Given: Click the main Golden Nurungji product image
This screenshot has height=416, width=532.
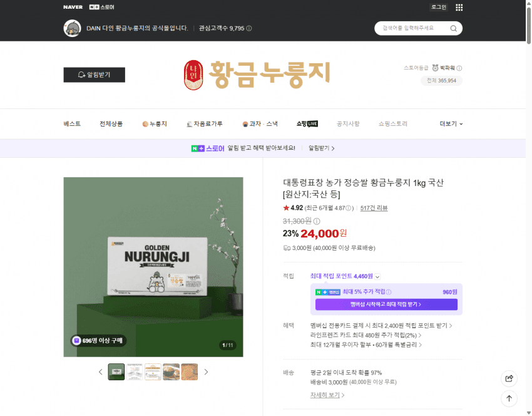Looking at the screenshot, I should [153, 267].
